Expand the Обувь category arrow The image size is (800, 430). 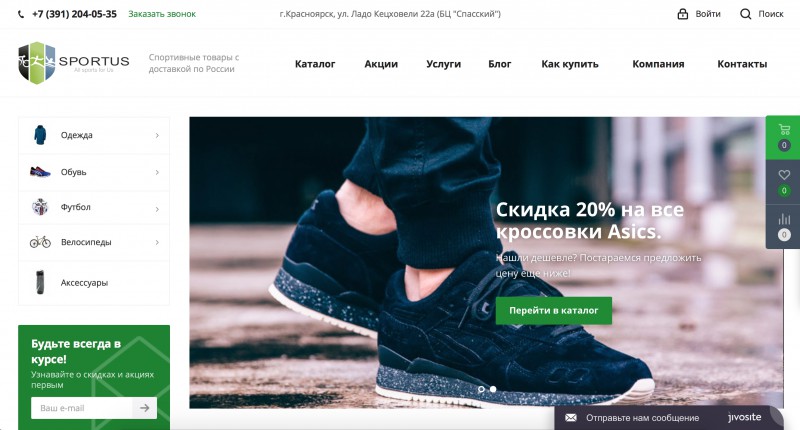click(157, 172)
